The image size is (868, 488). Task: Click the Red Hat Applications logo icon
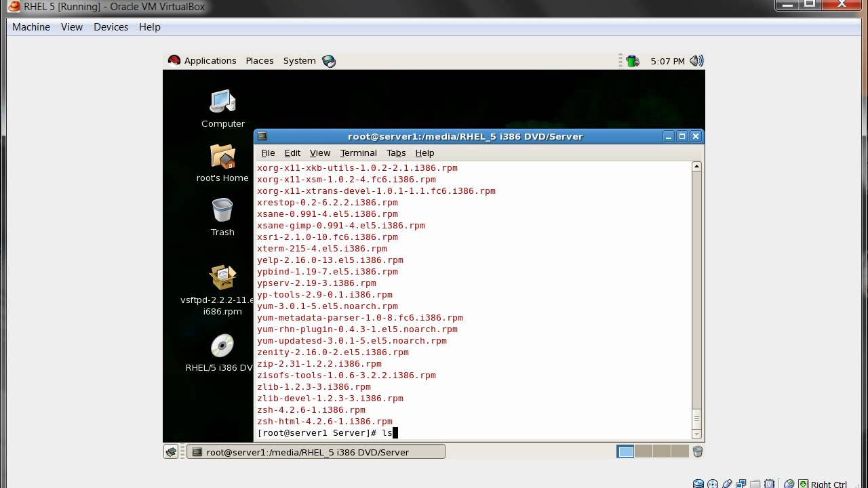(174, 60)
